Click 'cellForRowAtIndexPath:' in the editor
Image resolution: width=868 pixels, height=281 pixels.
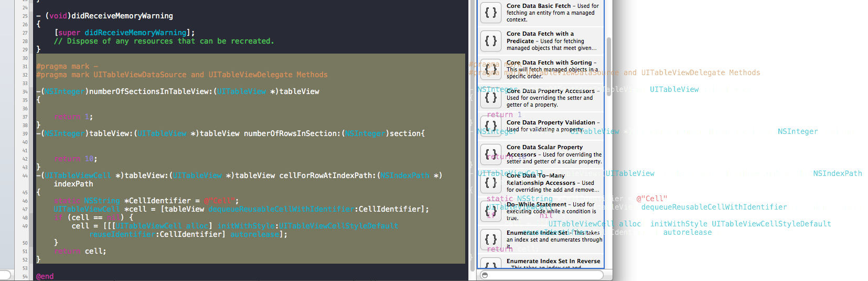[x=328, y=175]
